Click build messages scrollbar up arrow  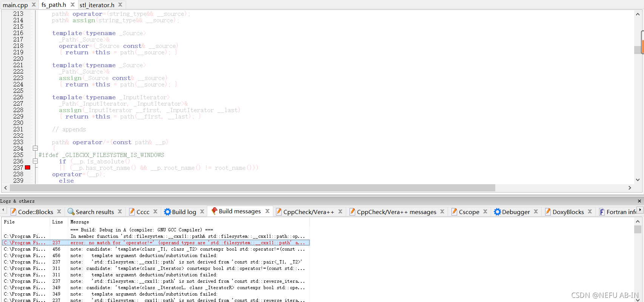638,221
